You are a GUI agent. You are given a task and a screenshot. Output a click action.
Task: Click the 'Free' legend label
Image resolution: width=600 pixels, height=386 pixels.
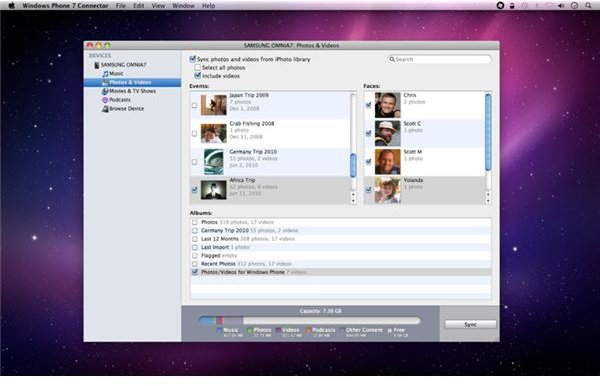click(x=399, y=330)
